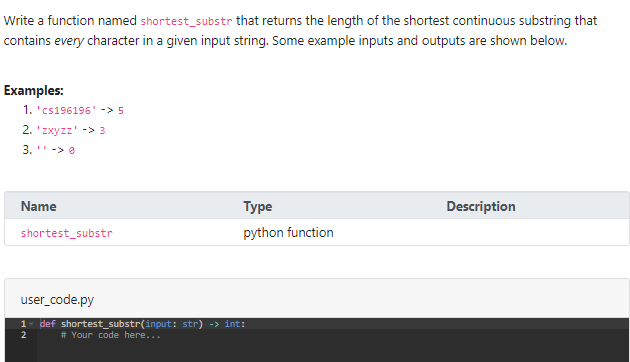The height and width of the screenshot is (362, 630).
Task: Click the 'zxyzz' example string
Action: coord(57,130)
